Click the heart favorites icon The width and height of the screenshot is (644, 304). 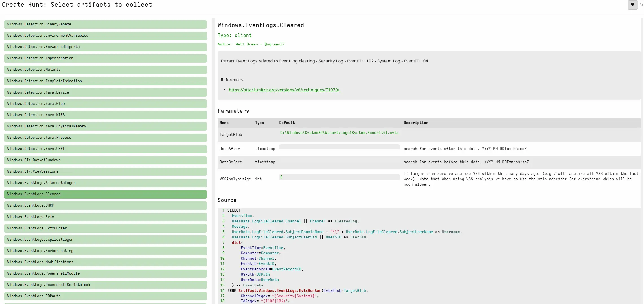pyautogui.click(x=632, y=5)
